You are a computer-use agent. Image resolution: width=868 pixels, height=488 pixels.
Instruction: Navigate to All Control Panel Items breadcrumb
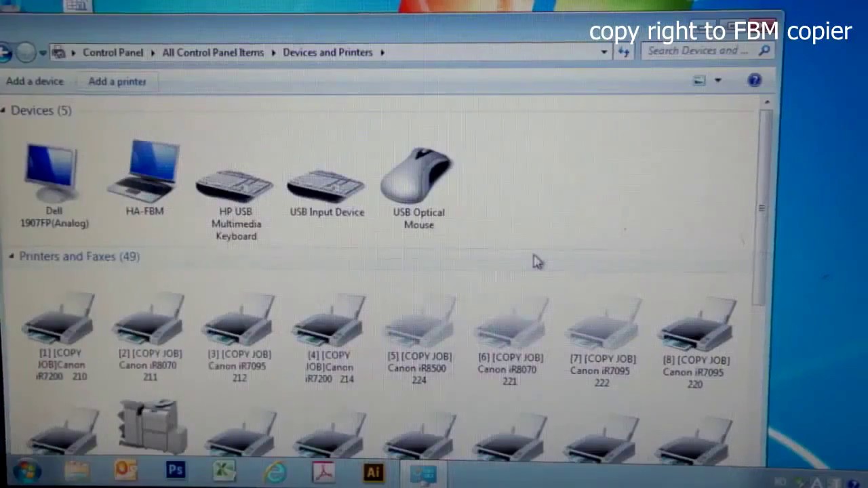[213, 52]
